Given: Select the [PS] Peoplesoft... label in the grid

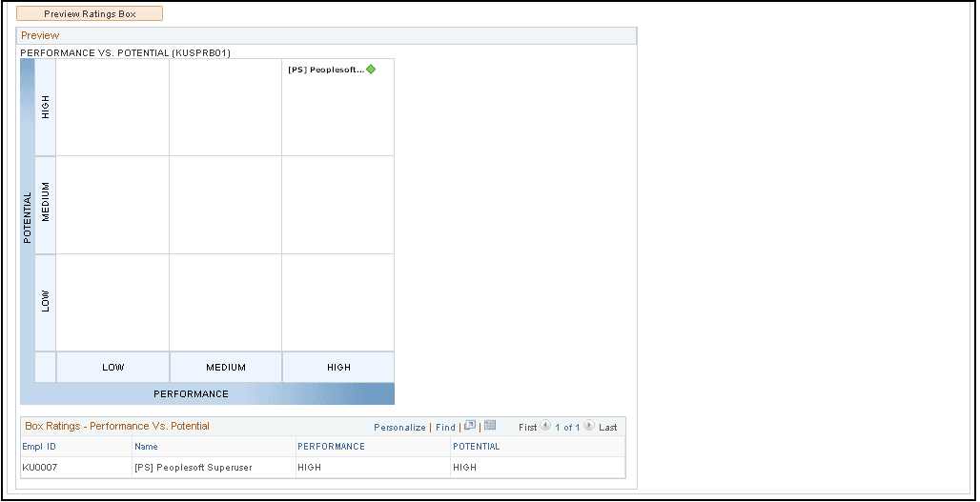Looking at the screenshot, I should [x=326, y=70].
